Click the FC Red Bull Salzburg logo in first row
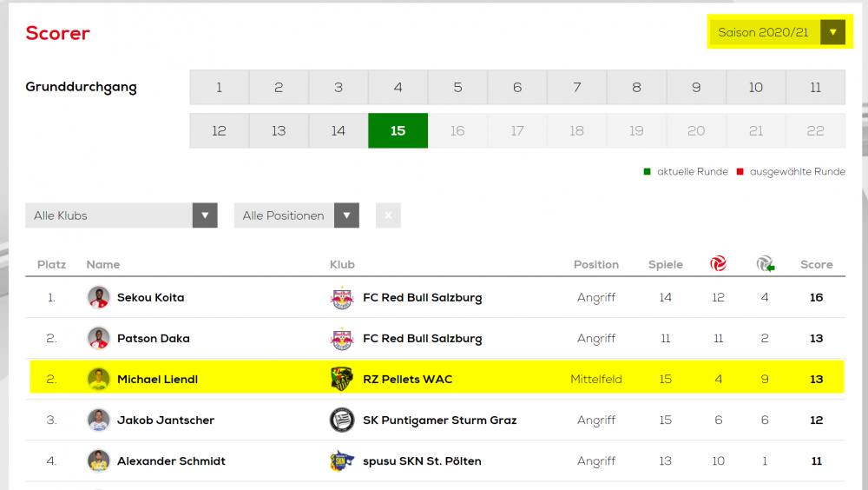This screenshot has width=868, height=490. point(341,298)
